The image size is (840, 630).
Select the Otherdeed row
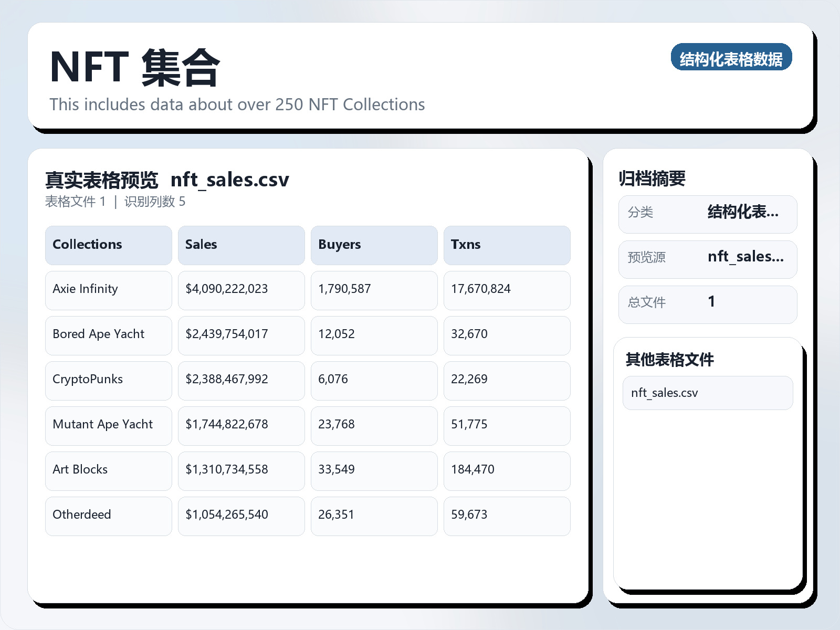click(108, 516)
